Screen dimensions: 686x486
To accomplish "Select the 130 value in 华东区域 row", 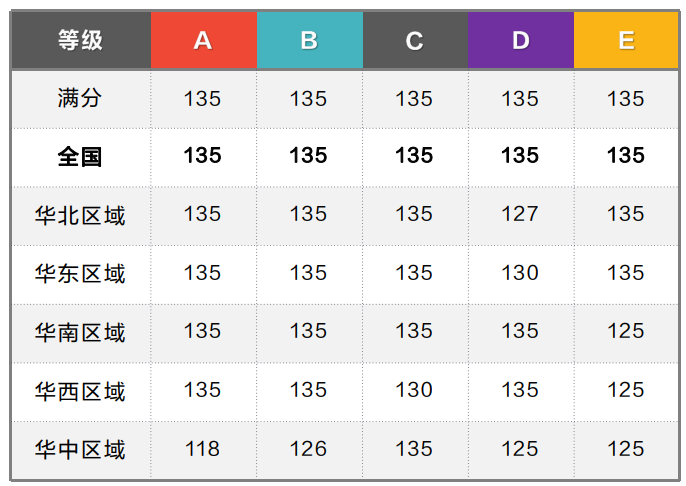I will (x=520, y=273).
